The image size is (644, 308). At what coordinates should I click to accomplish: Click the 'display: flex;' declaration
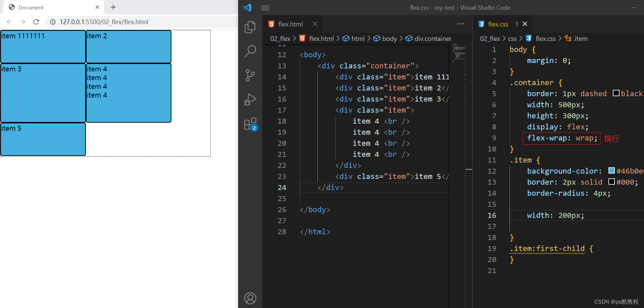click(557, 127)
